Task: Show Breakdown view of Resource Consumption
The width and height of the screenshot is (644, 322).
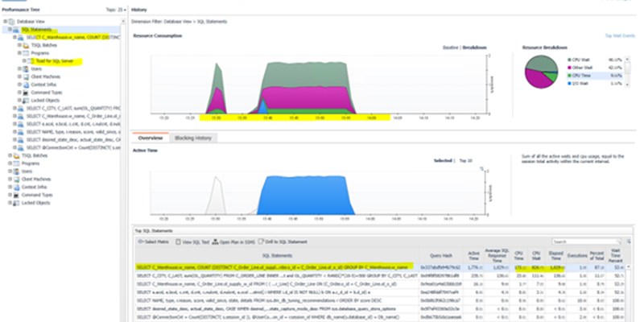Action: tap(474, 47)
